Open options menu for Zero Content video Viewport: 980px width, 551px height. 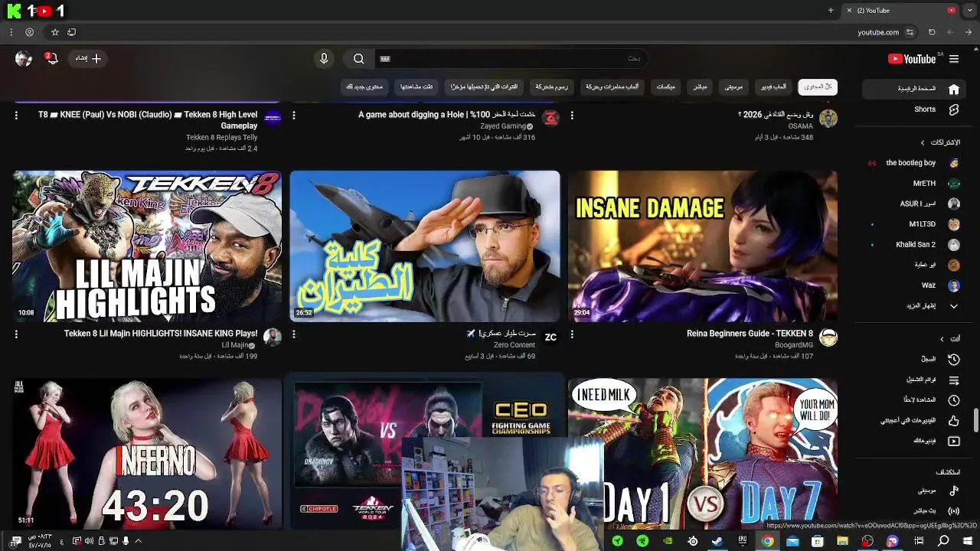[294, 334]
